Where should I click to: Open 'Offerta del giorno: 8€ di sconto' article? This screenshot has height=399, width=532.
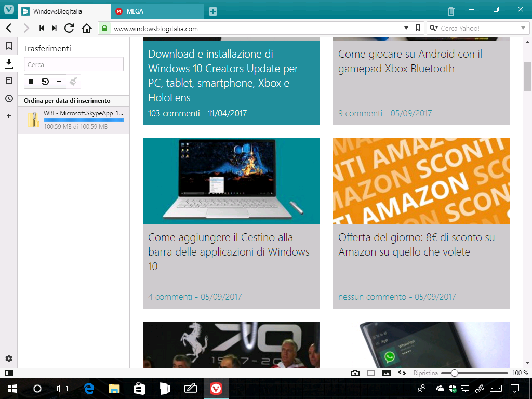click(417, 245)
